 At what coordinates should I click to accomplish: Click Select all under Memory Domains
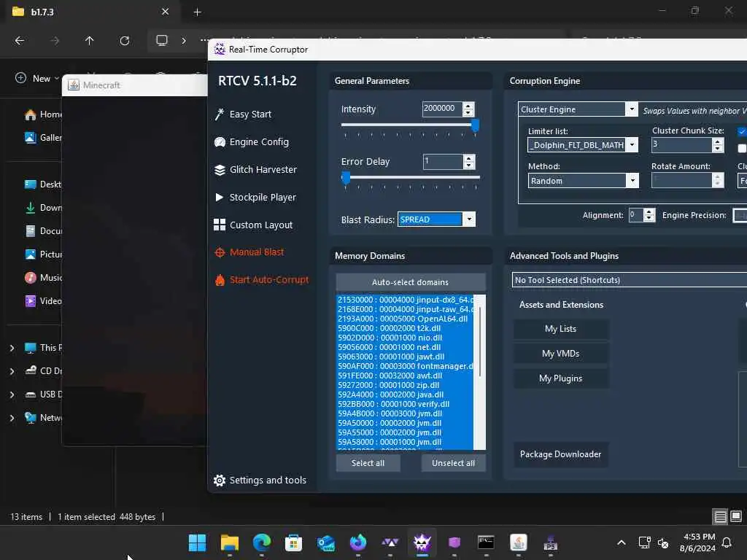point(368,463)
